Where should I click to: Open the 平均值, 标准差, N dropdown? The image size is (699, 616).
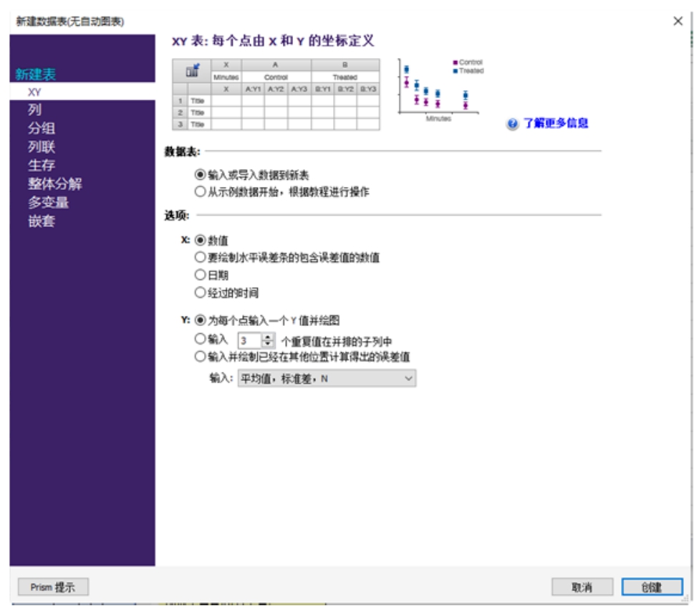pyautogui.click(x=327, y=378)
